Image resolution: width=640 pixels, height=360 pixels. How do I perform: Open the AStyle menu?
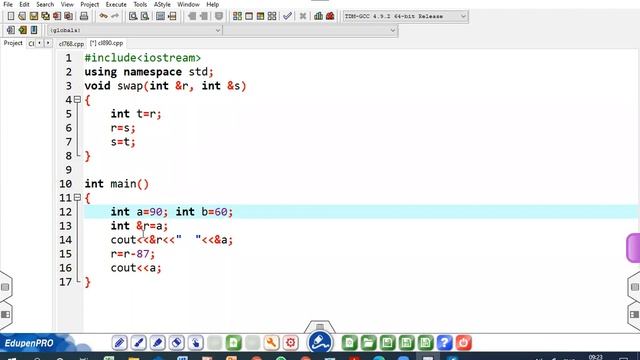(162, 4)
